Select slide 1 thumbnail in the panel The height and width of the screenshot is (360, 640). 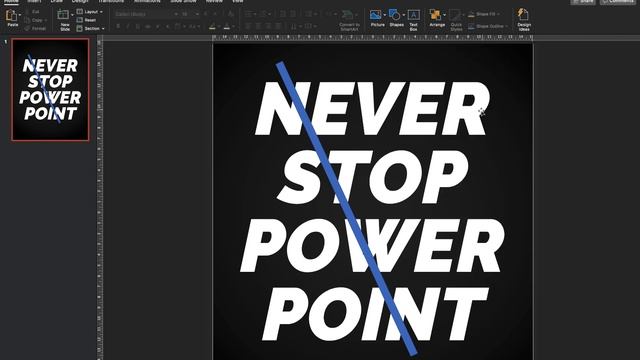[x=50, y=90]
